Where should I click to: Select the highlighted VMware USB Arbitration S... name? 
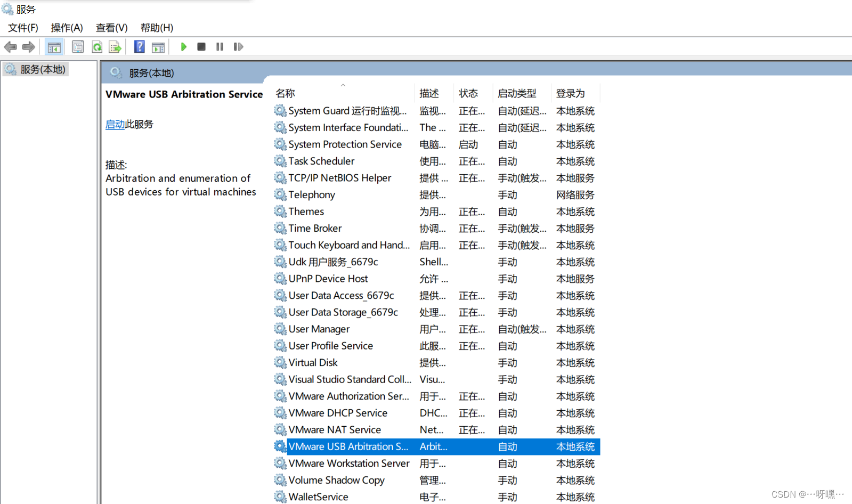click(348, 446)
